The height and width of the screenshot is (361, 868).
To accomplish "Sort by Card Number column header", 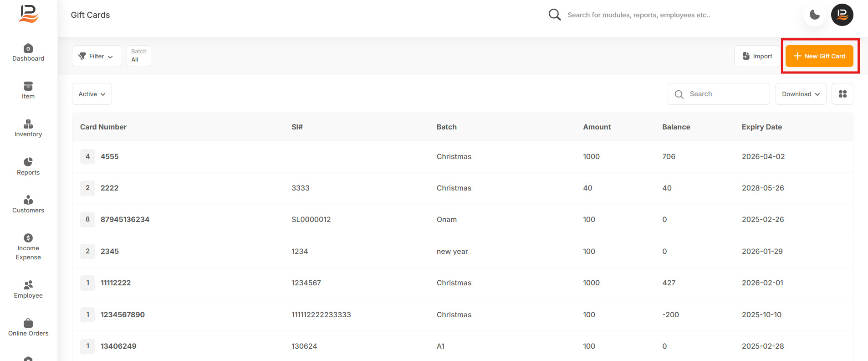I will point(103,127).
